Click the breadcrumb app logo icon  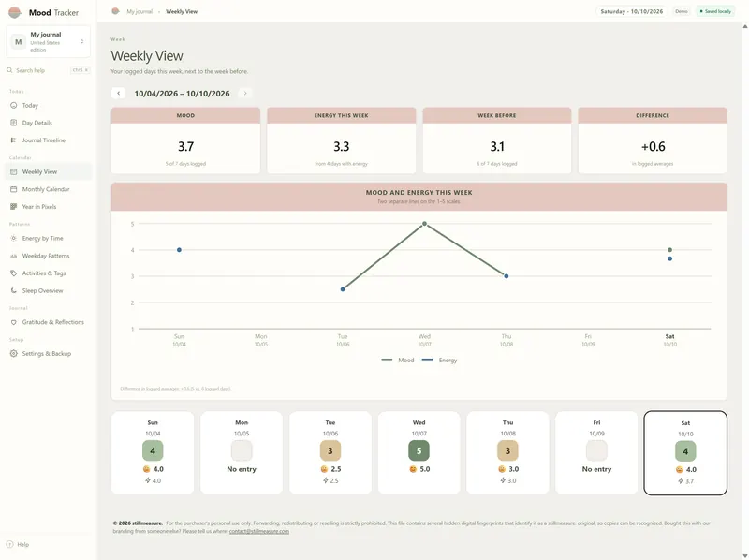(x=115, y=11)
